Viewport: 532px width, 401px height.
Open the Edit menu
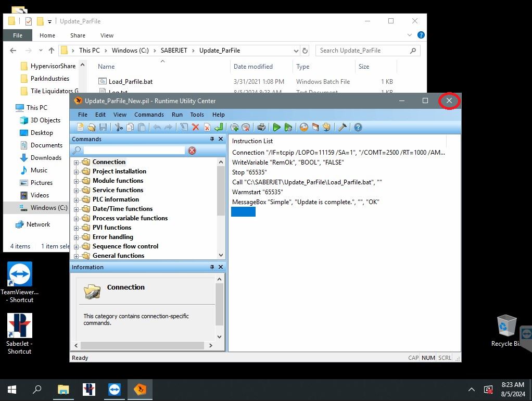100,115
